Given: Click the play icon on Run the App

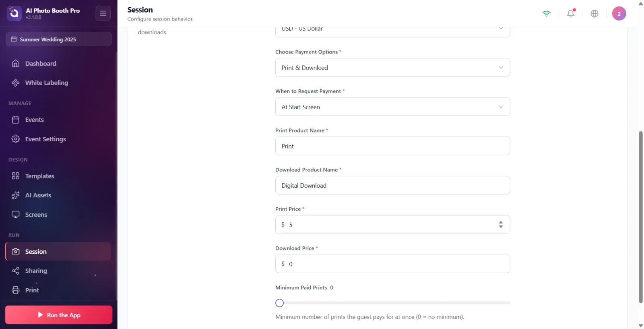Looking at the screenshot, I should pos(40,315).
